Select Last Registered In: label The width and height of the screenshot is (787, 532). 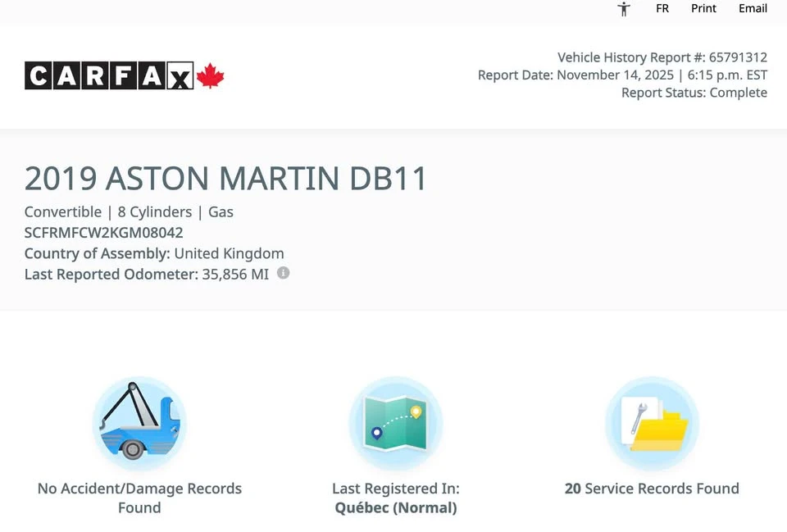coord(395,489)
